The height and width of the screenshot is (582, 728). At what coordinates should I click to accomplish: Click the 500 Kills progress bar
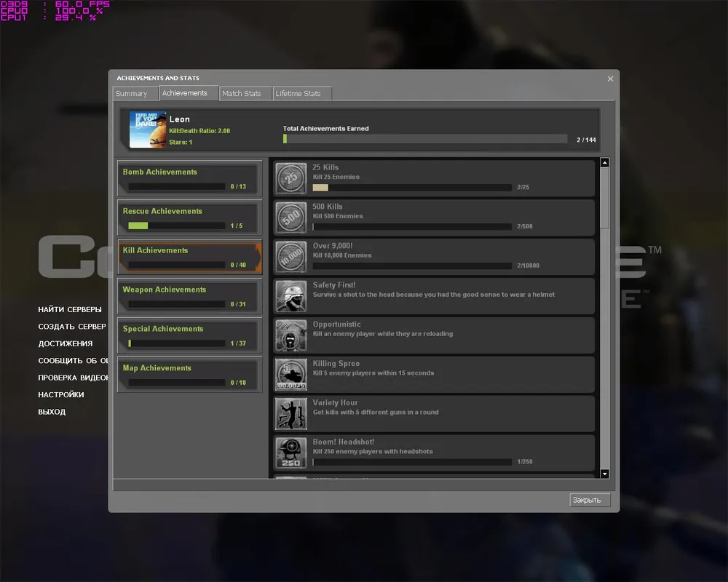click(412, 226)
